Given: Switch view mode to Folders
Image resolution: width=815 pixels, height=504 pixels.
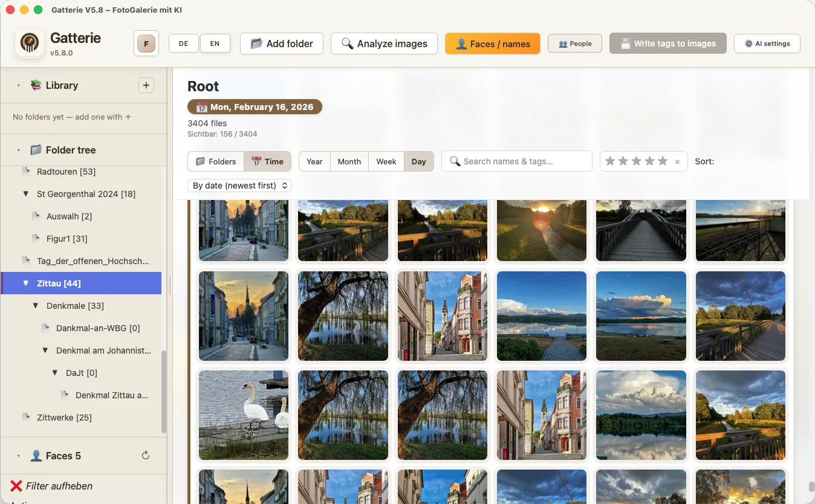Looking at the screenshot, I should (x=216, y=161).
